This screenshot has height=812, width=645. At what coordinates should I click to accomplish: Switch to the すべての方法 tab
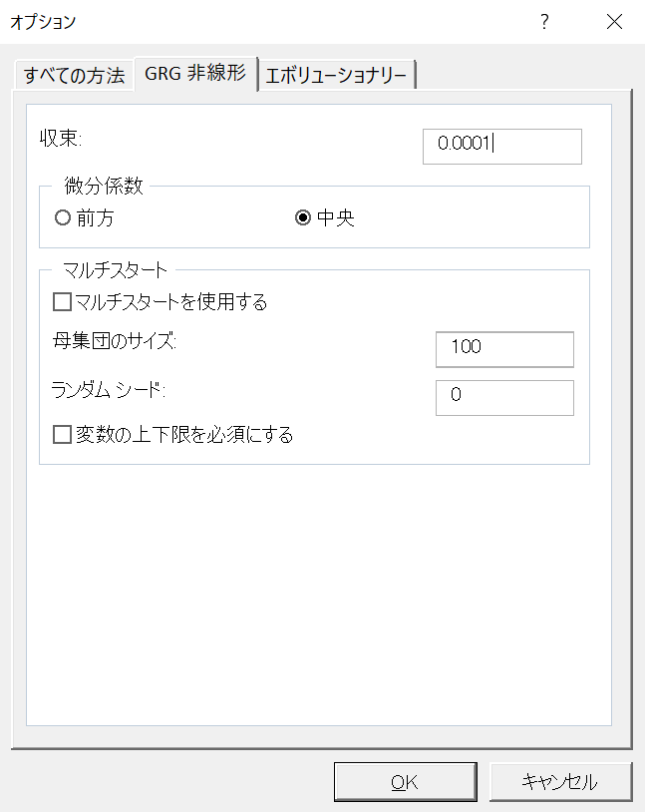(x=74, y=76)
